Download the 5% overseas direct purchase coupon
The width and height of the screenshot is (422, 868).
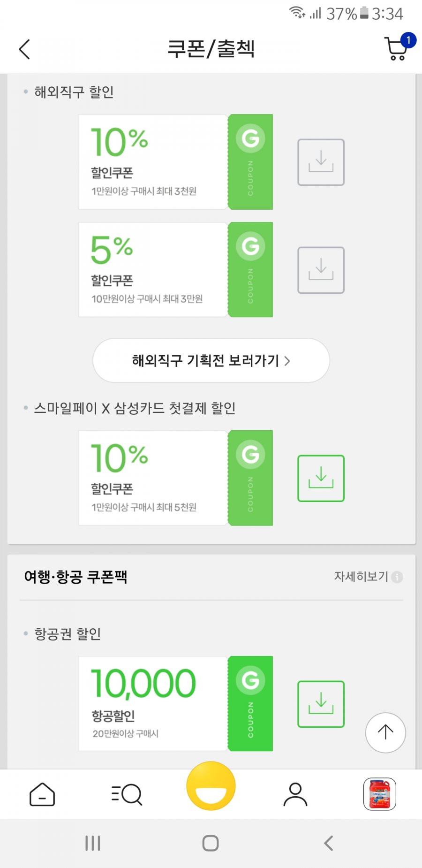coord(321,270)
